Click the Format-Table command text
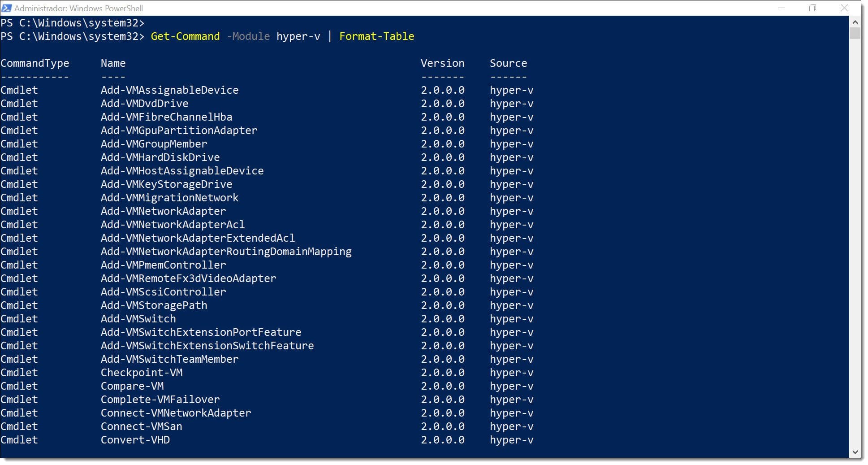868x465 pixels. point(376,36)
